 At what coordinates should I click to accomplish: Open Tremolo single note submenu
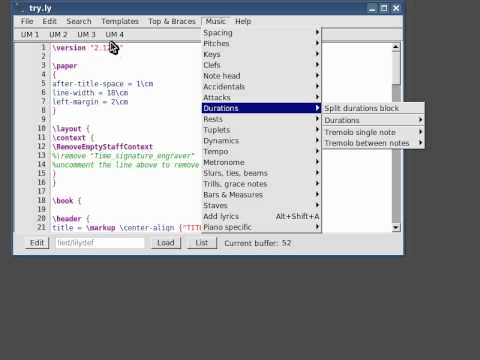pyautogui.click(x=373, y=132)
